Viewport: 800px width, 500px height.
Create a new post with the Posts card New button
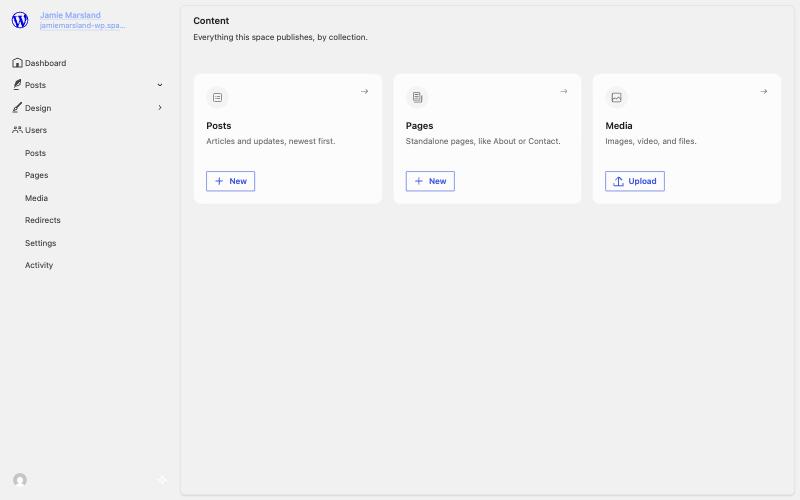click(231, 181)
